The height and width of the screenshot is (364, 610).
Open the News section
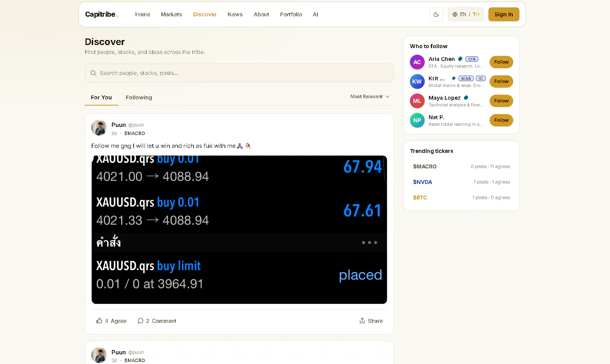(235, 14)
